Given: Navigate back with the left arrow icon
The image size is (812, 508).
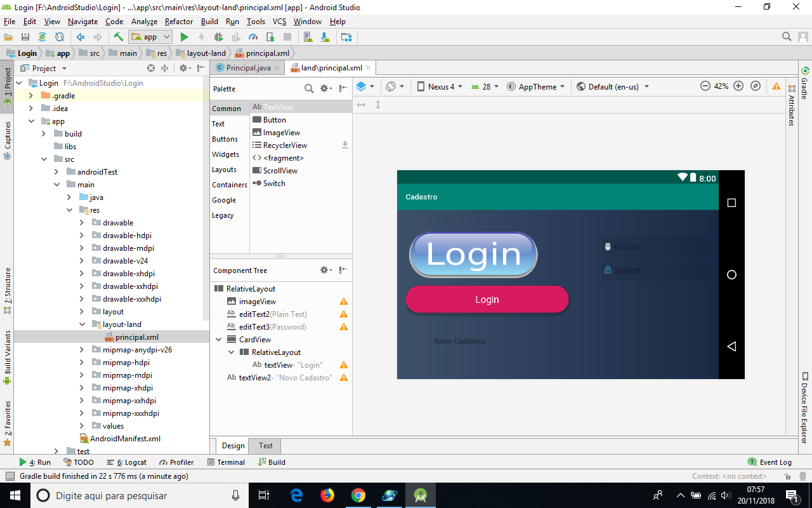Looking at the screenshot, I should 81,37.
